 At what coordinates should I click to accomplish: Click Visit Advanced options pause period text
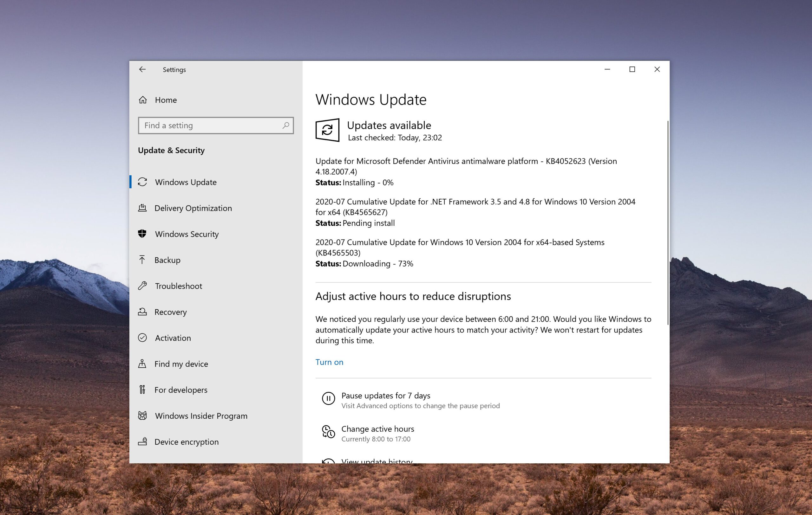click(421, 406)
